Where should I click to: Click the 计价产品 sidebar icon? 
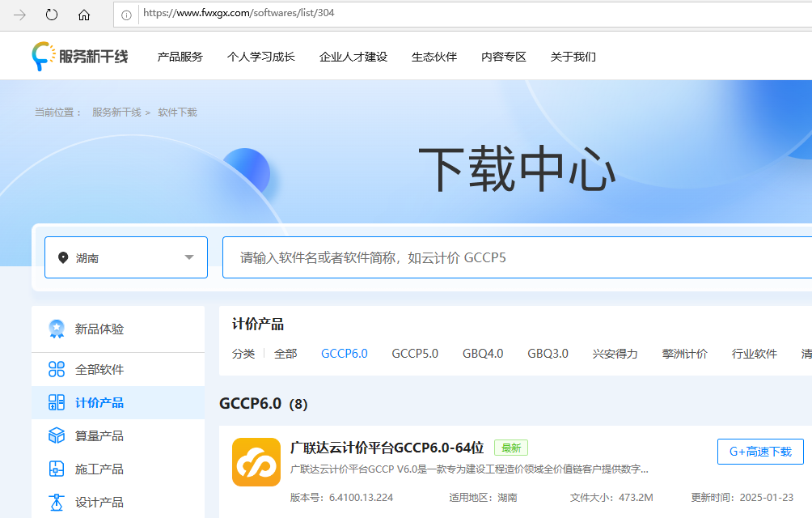pyautogui.click(x=57, y=402)
